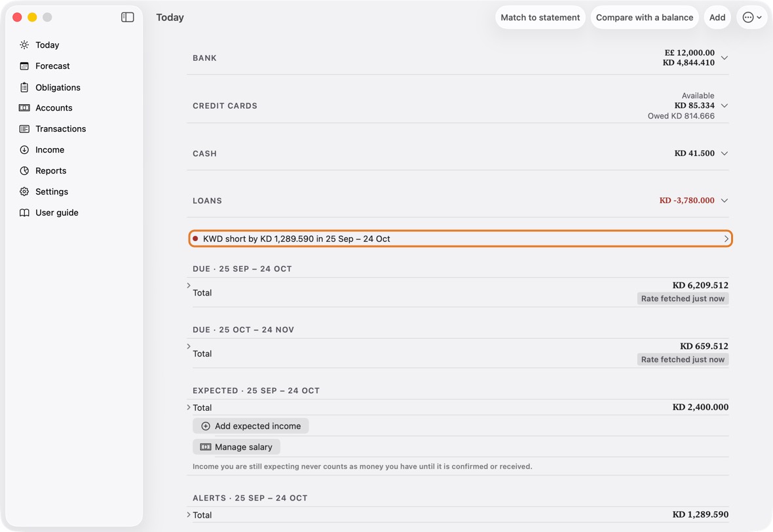Click the KD 659.512 due total
This screenshot has width=773, height=532.
(x=704, y=346)
